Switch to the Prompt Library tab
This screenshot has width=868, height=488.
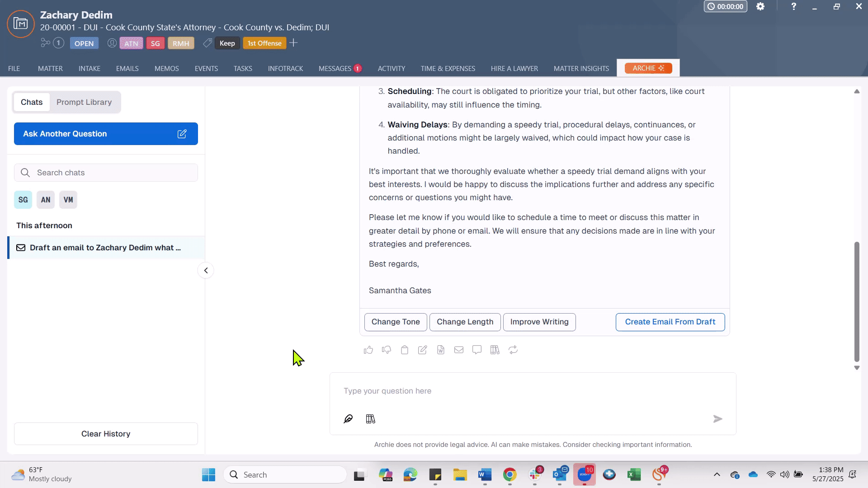[84, 102]
